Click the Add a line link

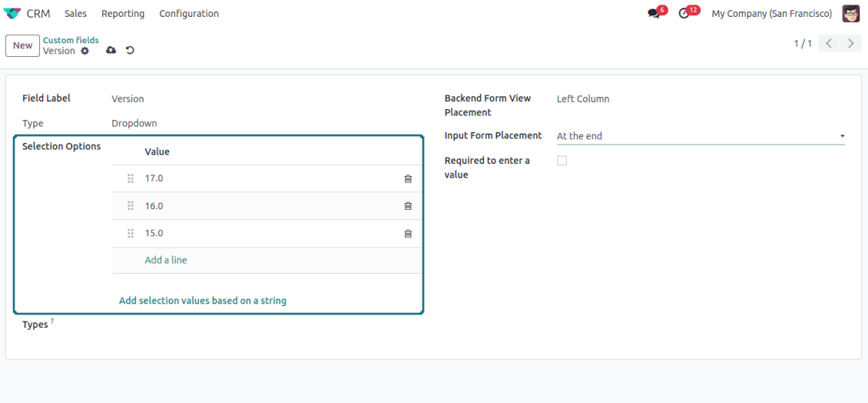(166, 260)
